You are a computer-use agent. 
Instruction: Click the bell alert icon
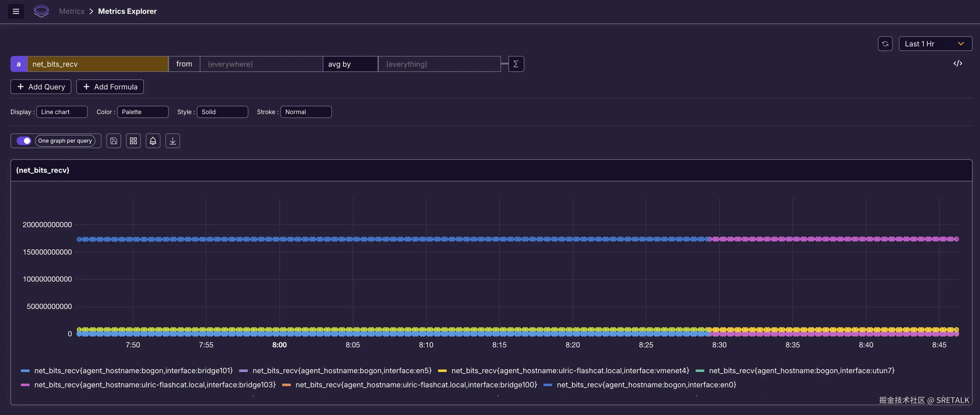tap(153, 141)
